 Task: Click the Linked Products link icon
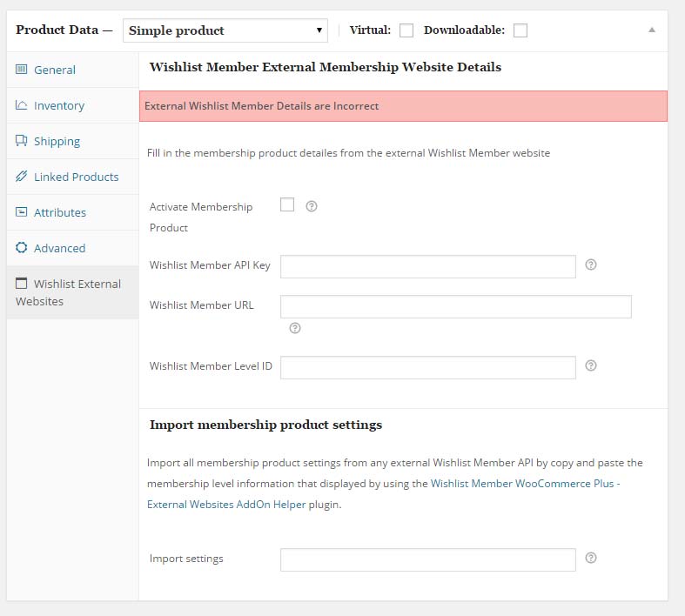point(22,177)
